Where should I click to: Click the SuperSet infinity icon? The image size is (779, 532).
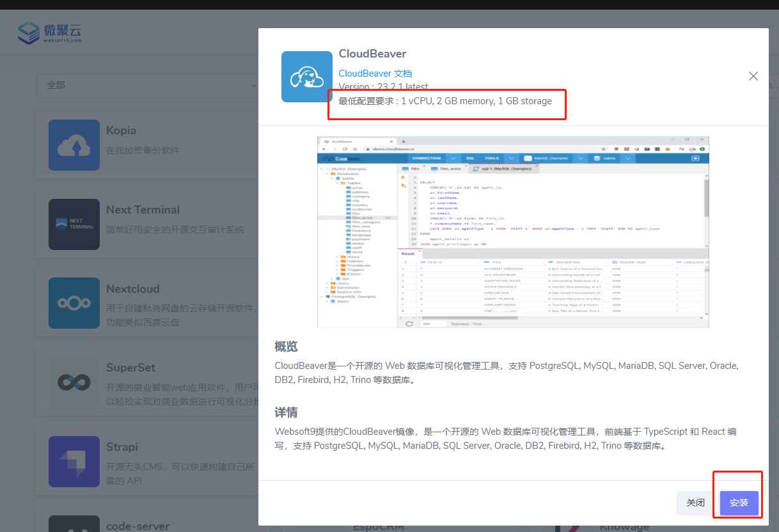74,382
